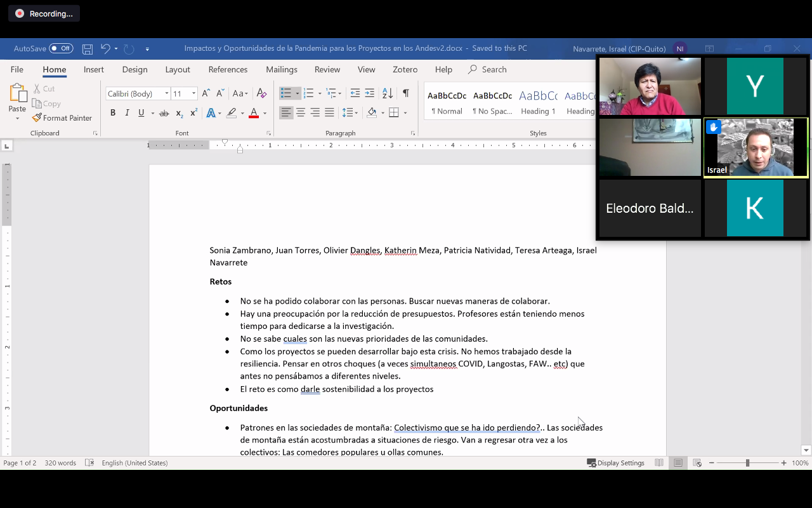Viewport: 812px width, 508px height.
Task: Open the font size dropdown
Action: point(193,94)
